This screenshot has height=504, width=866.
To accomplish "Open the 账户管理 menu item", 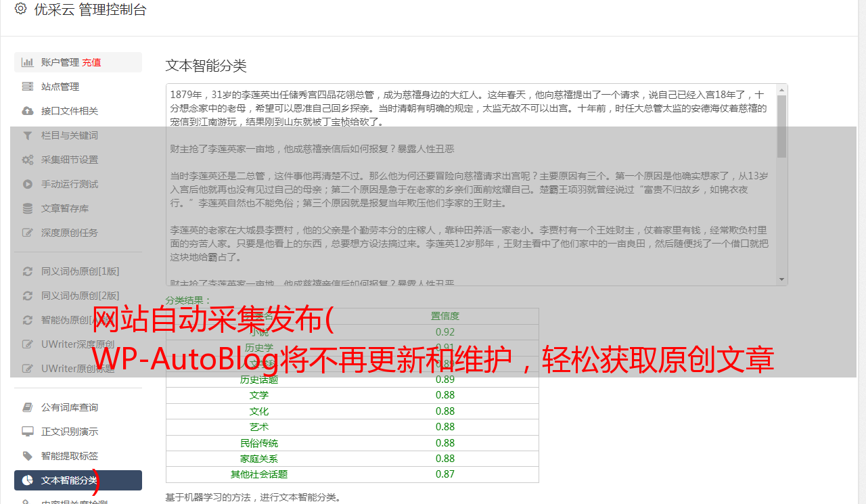I will coord(78,62).
